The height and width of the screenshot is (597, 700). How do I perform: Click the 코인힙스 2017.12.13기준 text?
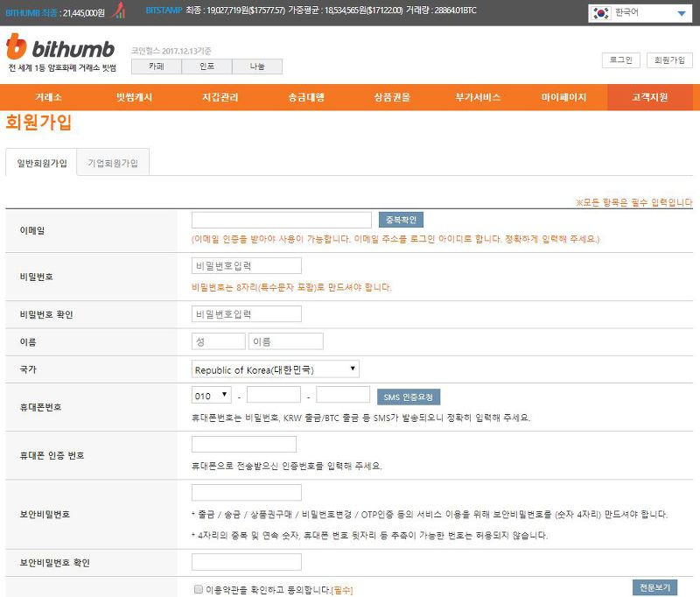(x=171, y=51)
